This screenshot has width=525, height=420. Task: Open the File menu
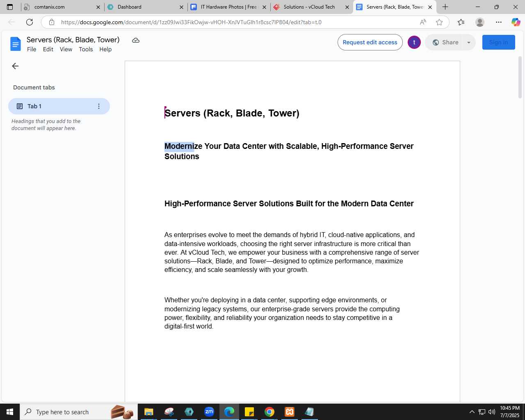click(x=32, y=49)
